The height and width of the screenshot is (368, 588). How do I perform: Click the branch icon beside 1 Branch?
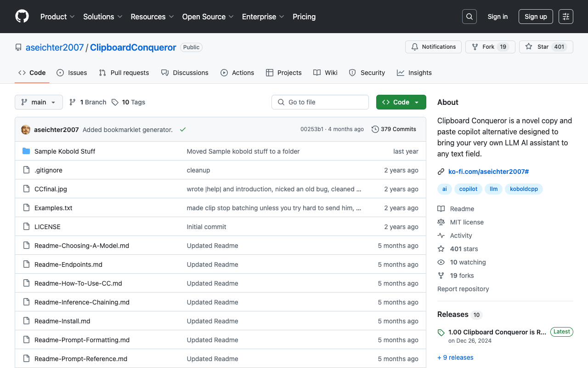(73, 102)
